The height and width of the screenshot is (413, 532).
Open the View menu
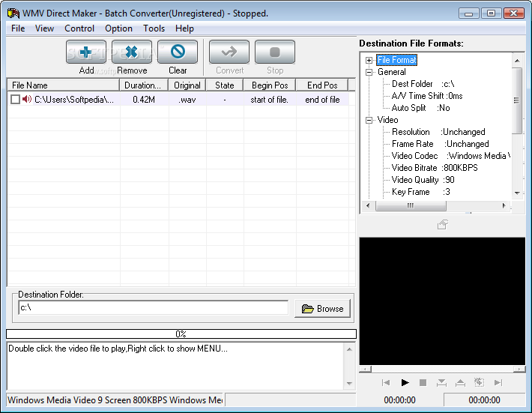point(44,28)
